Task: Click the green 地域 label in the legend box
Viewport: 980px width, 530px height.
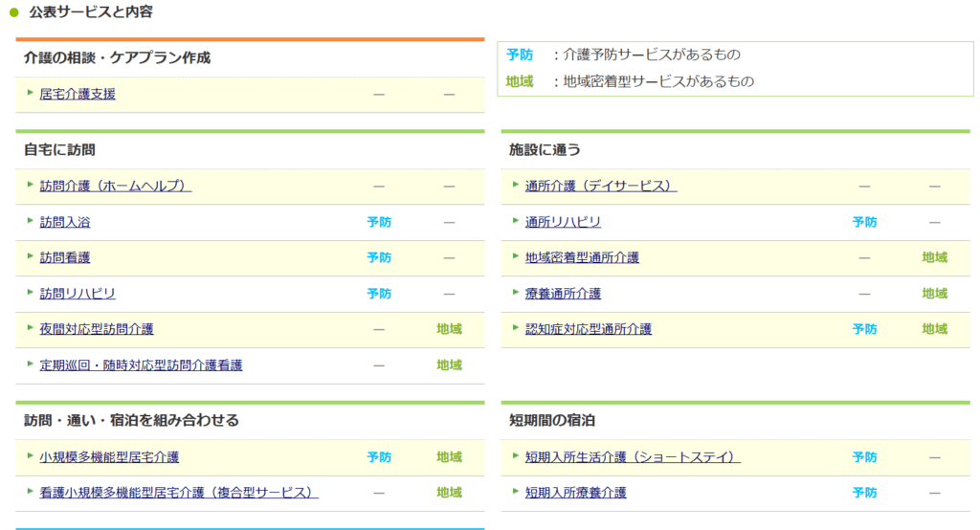Action: [520, 82]
